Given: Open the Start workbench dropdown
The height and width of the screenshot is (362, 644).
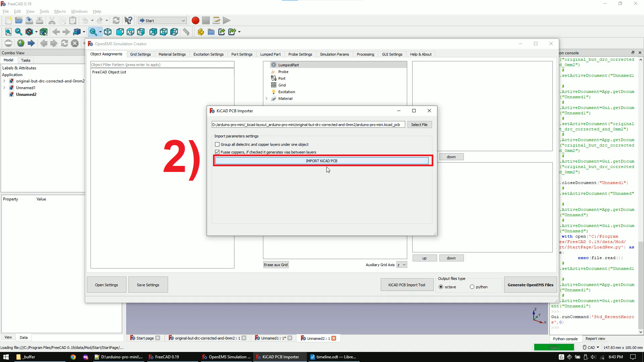Looking at the screenshot, I should coord(162,20).
